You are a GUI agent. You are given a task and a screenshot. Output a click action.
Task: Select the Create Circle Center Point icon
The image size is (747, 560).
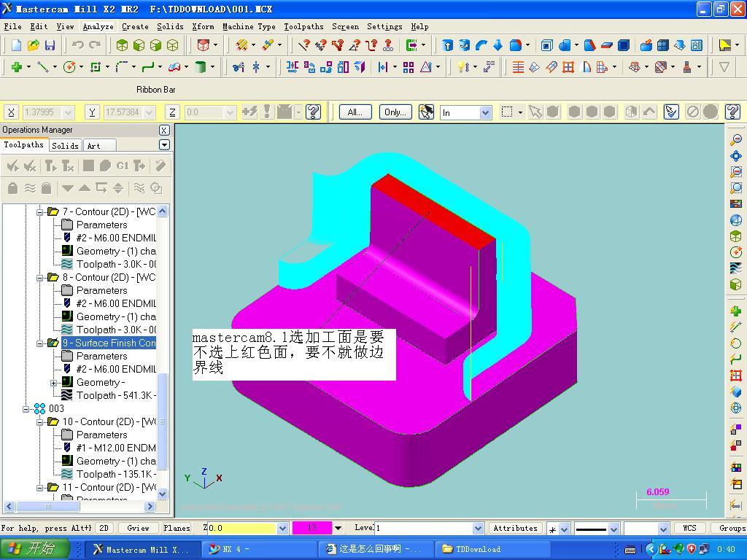(x=69, y=67)
